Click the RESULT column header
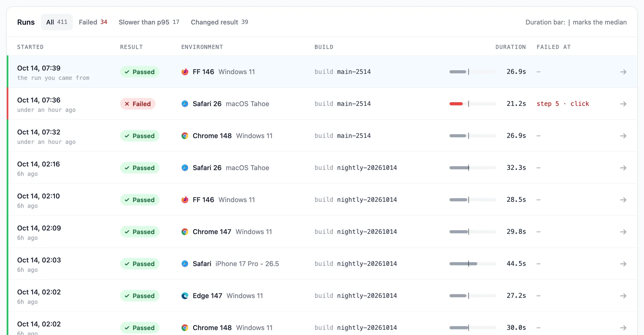Viewport: 644px width, 335px height. pos(131,47)
